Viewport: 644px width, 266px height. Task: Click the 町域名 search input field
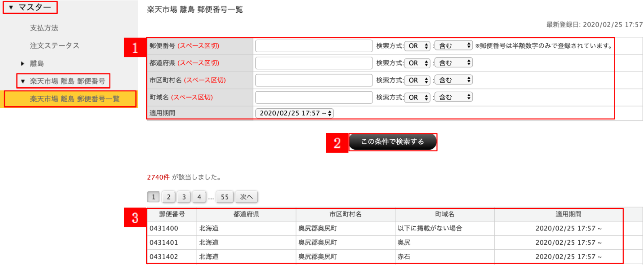click(x=314, y=97)
